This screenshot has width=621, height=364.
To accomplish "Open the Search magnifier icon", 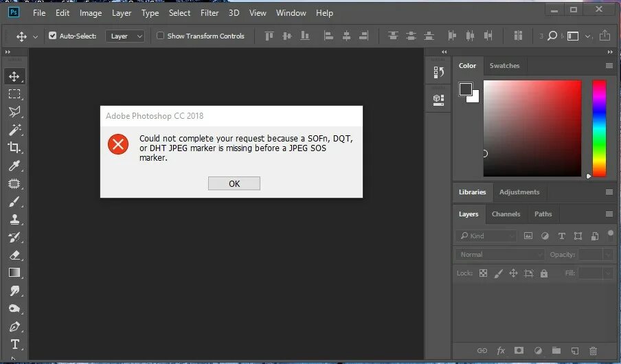I will 552,36.
